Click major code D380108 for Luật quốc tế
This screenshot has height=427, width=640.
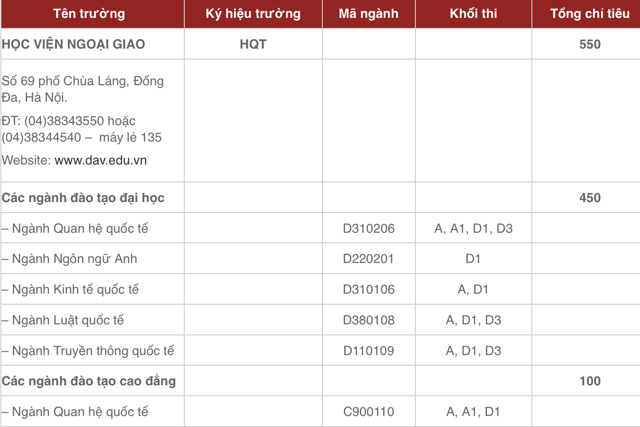(368, 320)
